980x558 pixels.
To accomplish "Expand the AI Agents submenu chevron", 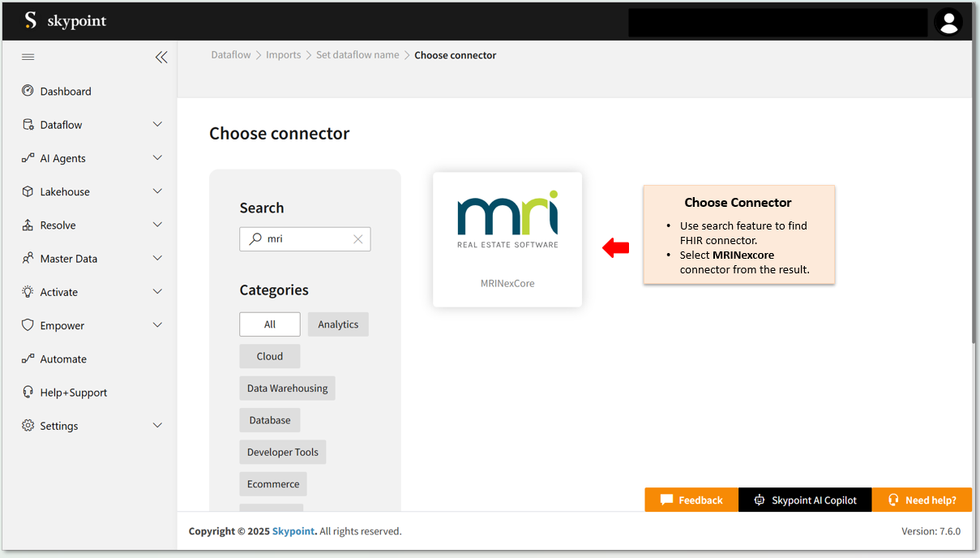I will 157,158.
